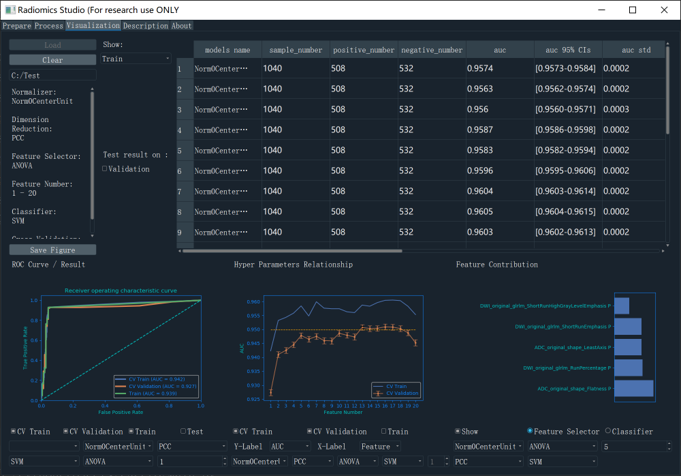Open the Feature Contribution SVM dropdown

point(562,461)
